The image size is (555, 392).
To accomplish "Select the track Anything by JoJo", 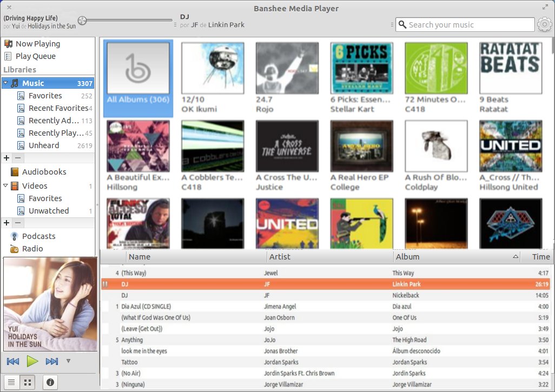I will [x=326, y=340].
